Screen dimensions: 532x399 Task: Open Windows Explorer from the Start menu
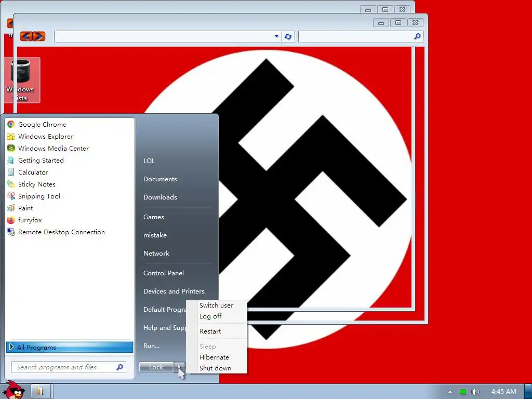click(x=46, y=137)
